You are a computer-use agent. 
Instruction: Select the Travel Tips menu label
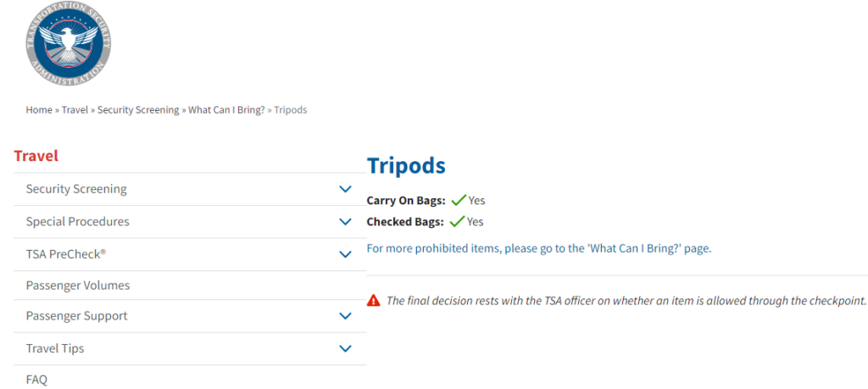click(x=55, y=348)
